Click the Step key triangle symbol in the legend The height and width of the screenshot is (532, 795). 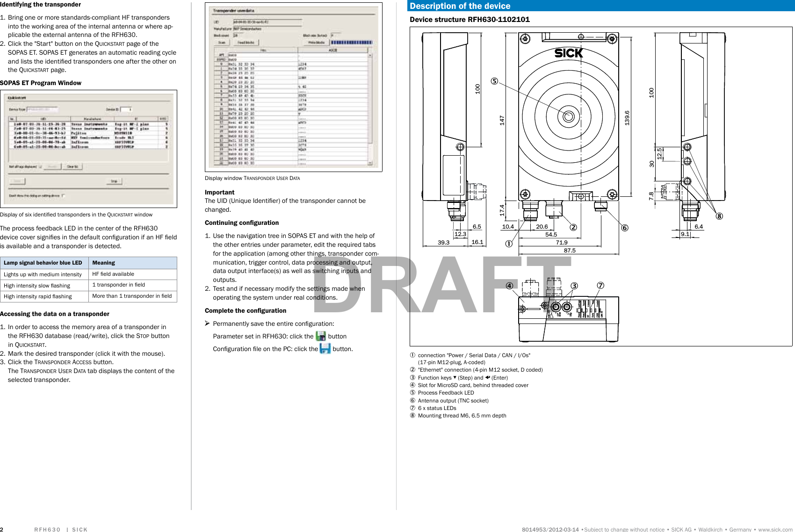455,377
